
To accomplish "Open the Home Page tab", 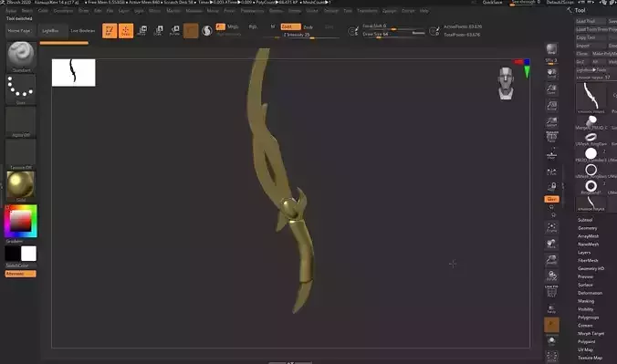I will (19, 31).
